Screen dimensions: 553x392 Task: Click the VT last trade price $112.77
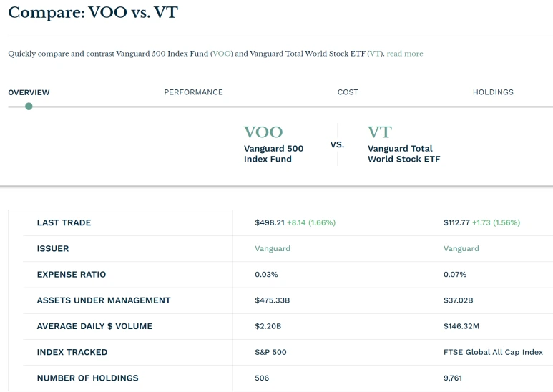tap(456, 222)
